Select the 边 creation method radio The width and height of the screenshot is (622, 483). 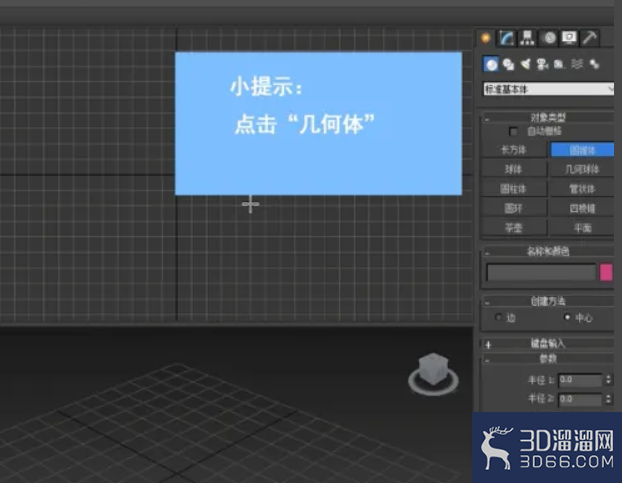(499, 317)
